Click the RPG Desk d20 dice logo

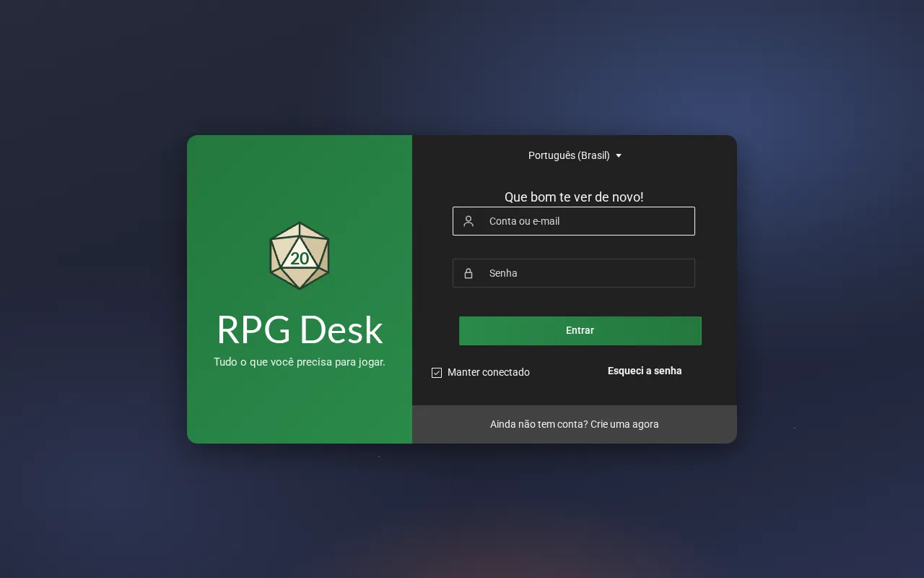point(300,256)
